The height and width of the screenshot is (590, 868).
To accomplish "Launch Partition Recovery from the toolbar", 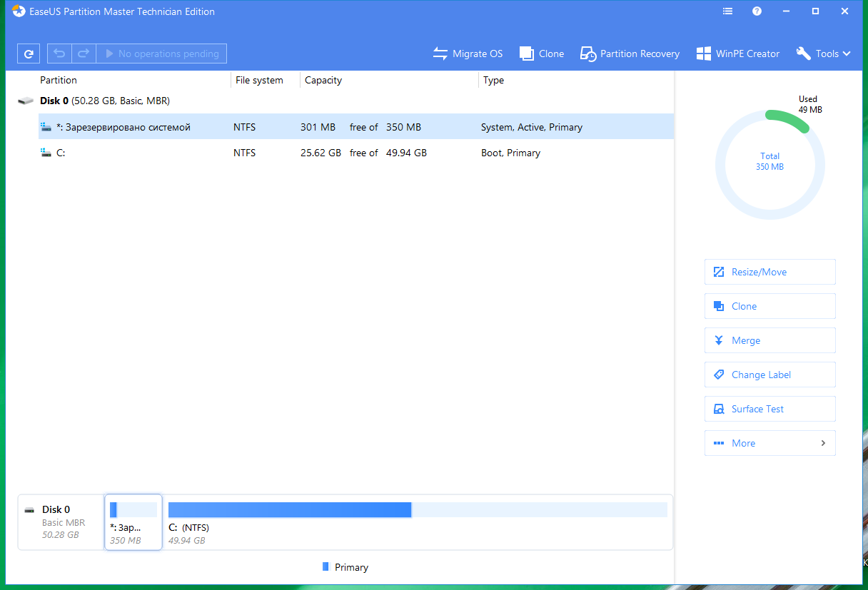I will point(629,53).
